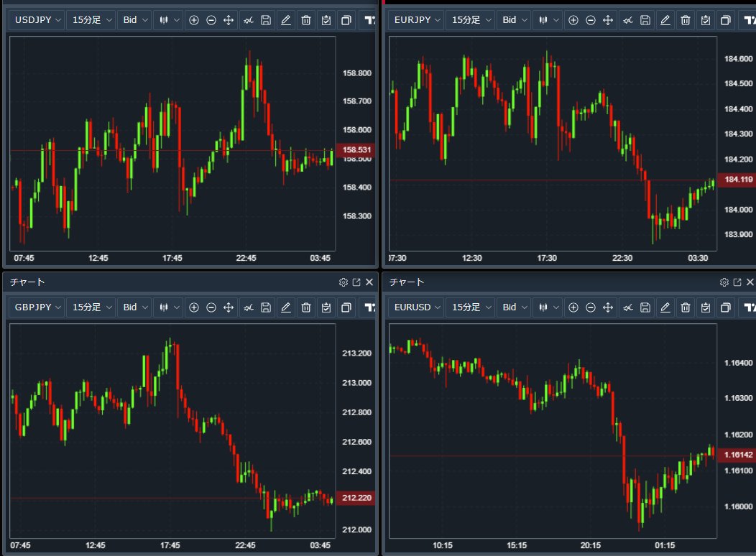Click the 158.531 current price label
The height and width of the screenshot is (556, 756).
tap(356, 150)
